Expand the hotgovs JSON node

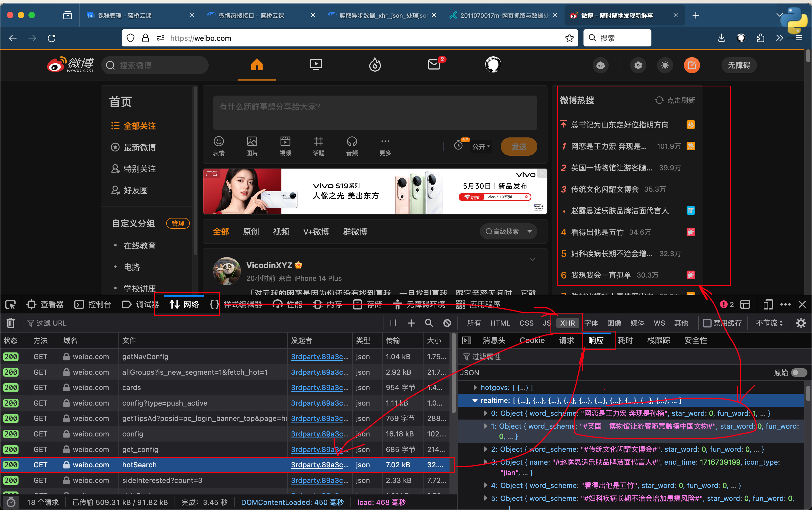click(x=475, y=387)
